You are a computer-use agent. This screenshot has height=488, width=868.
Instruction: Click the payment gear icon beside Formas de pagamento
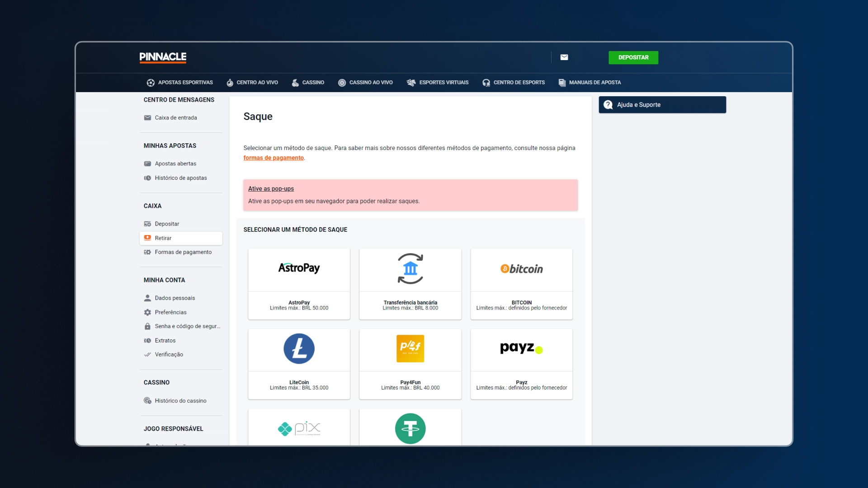coord(147,252)
